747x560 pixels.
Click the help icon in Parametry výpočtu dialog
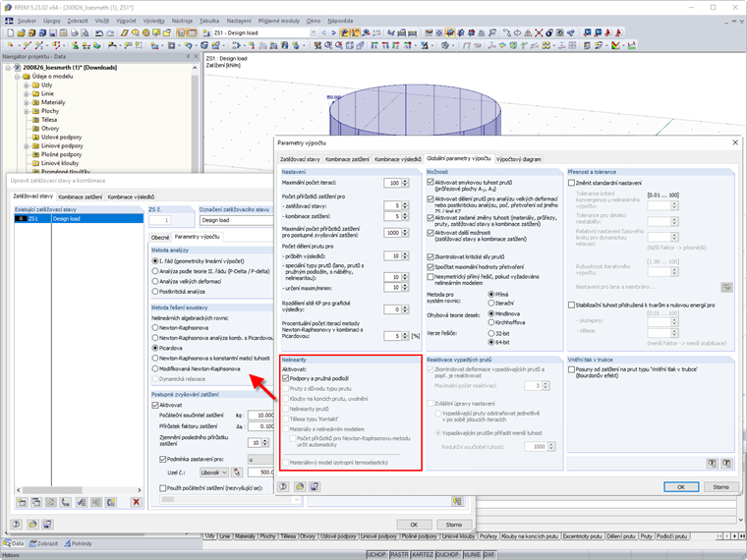coord(283,486)
